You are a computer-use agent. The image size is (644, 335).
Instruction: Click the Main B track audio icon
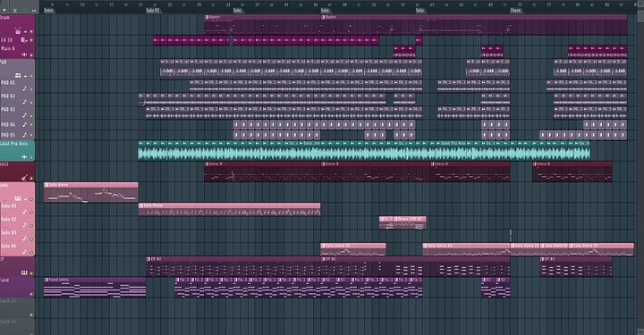(x=24, y=54)
